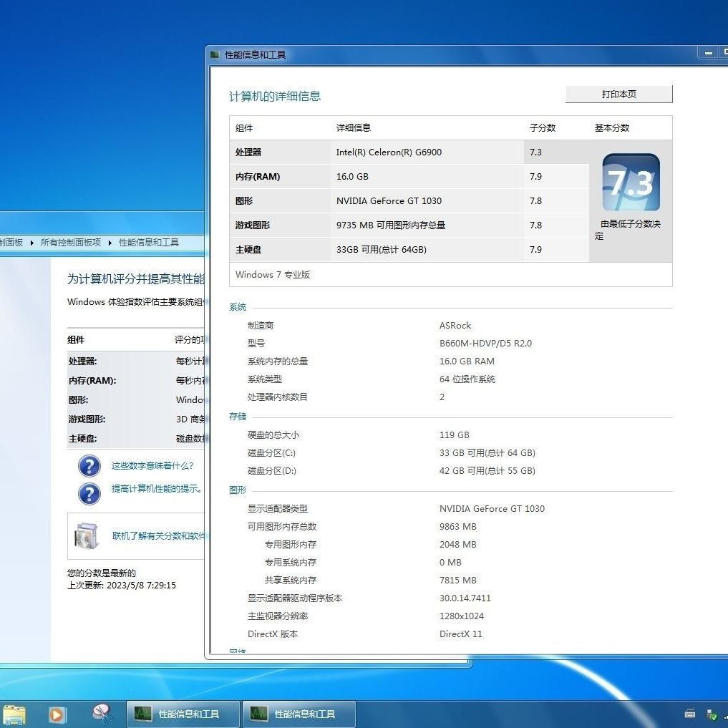Launch Windows Media Player from taskbar
The width and height of the screenshot is (728, 728).
57,714
